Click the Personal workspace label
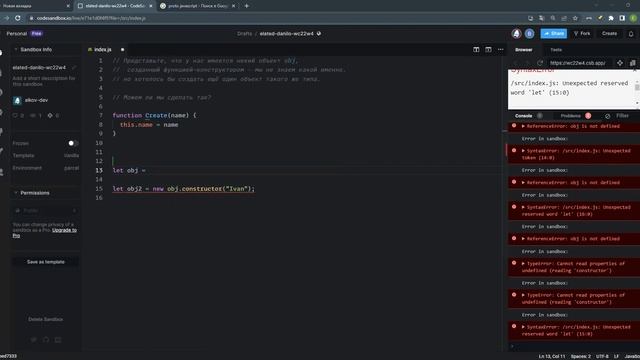 pyautogui.click(x=16, y=33)
